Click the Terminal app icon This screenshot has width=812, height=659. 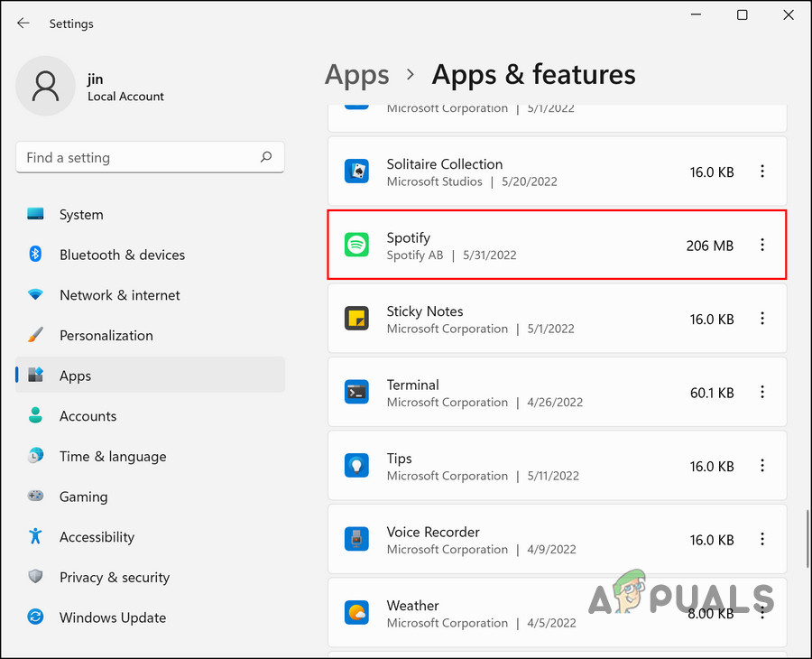coord(356,392)
